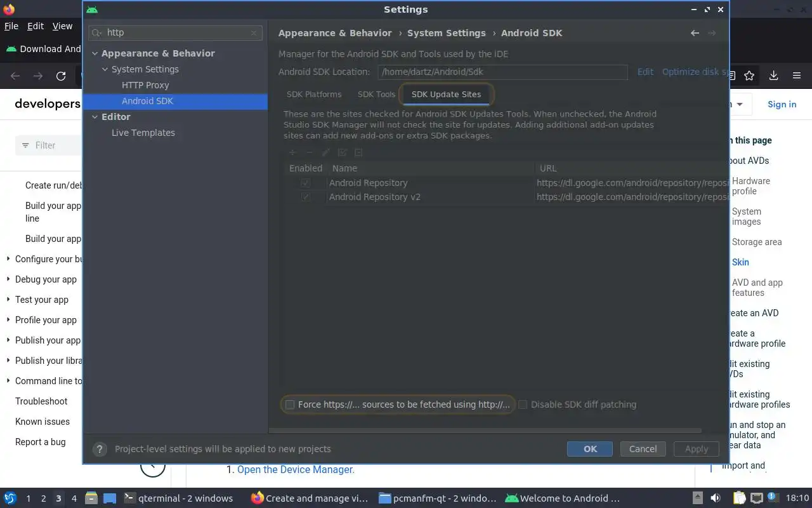Go back in Settings navigation history
This screenshot has width=812, height=508.
[x=695, y=33]
